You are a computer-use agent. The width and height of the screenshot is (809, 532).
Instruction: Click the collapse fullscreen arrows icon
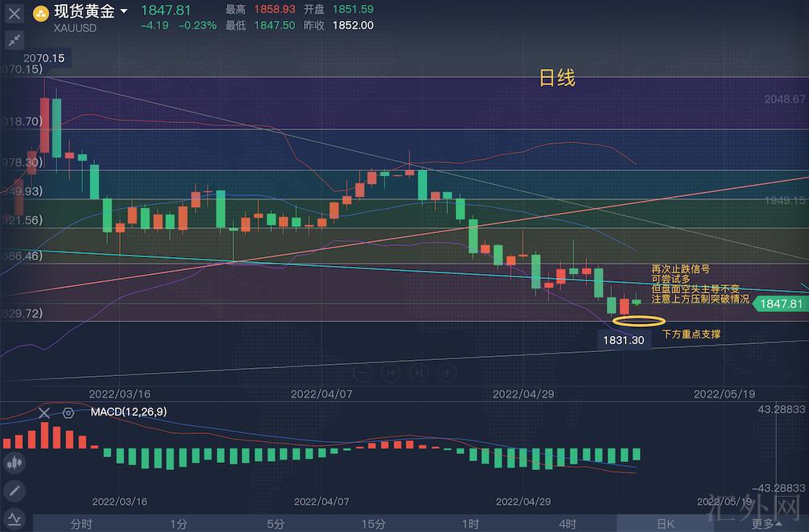point(14,39)
